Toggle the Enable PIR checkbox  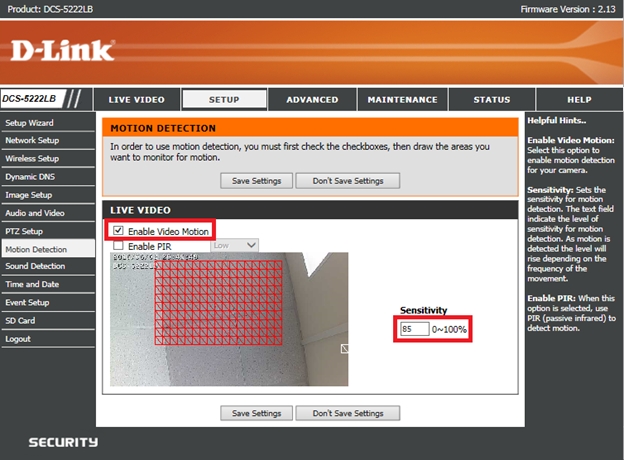coord(118,245)
